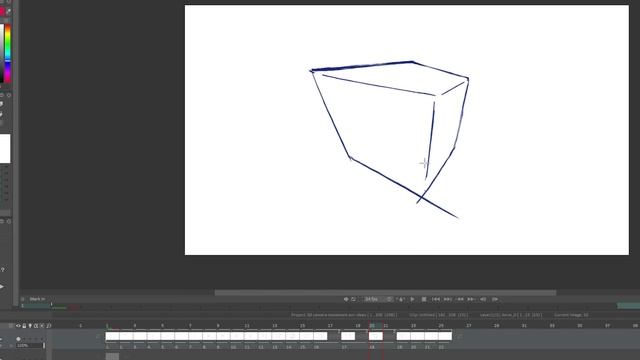Go to next bookmark arrow icon
Viewport: 640px width, 360px height.
pyautogui.click(x=495, y=299)
